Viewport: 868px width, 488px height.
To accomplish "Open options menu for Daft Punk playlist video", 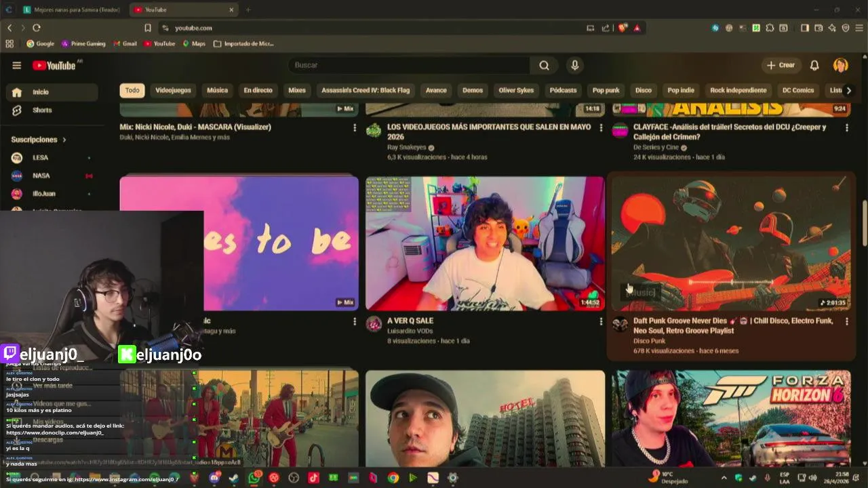I will click(846, 321).
